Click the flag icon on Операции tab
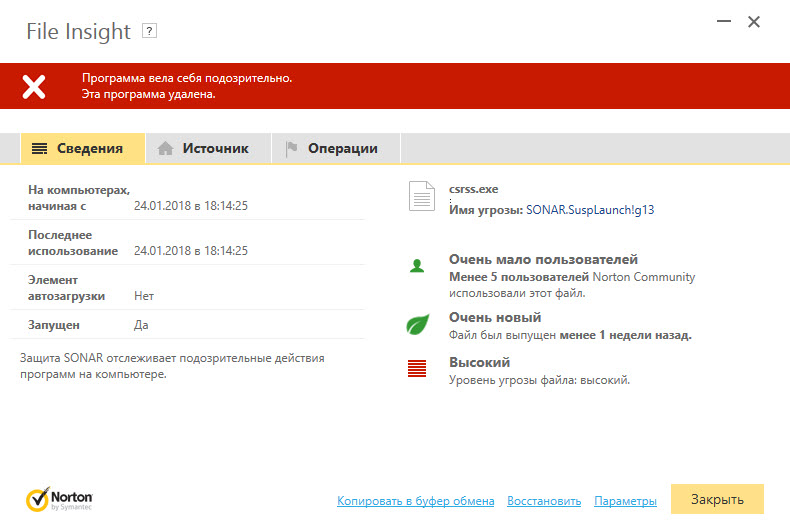The height and width of the screenshot is (527, 790). [291, 149]
